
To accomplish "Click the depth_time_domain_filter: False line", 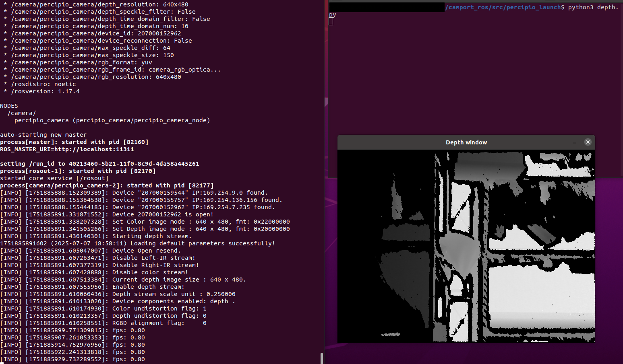I will pos(107,19).
